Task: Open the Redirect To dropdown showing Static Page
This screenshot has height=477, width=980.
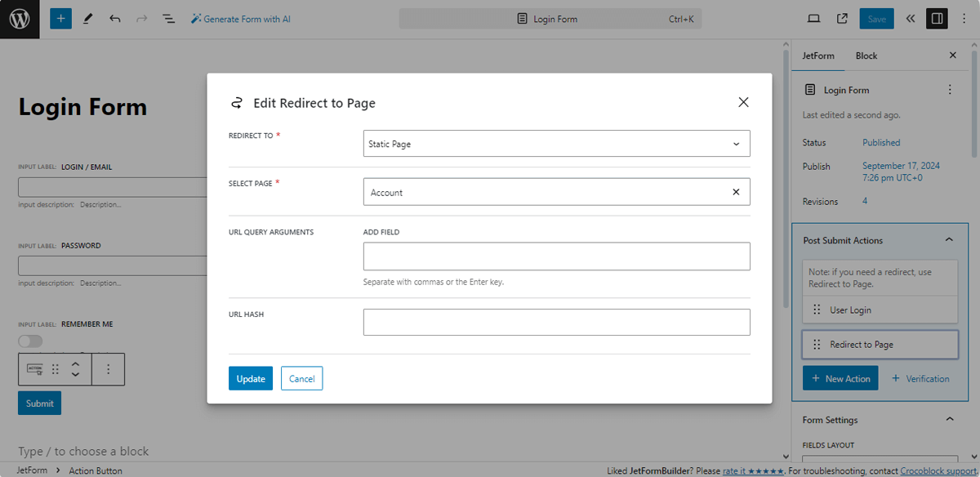Action: [556, 143]
